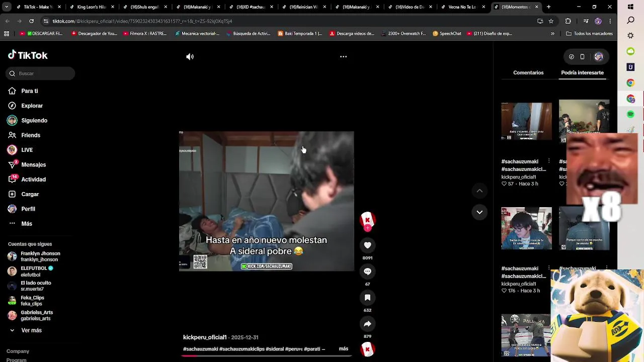Switch to Video de Du browser tab
This screenshot has width=644, height=362.
(409, 7)
